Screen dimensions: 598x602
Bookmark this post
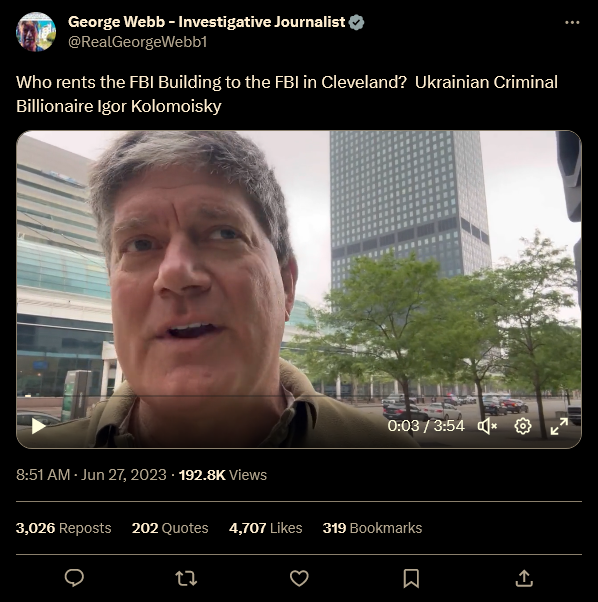(411, 578)
